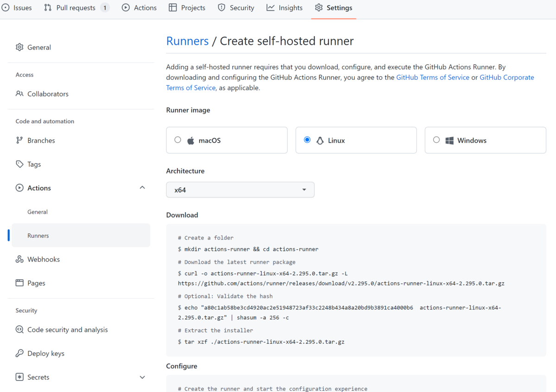Image resolution: width=556 pixels, height=392 pixels.
Task: Select the Linux radio button
Action: point(307,139)
